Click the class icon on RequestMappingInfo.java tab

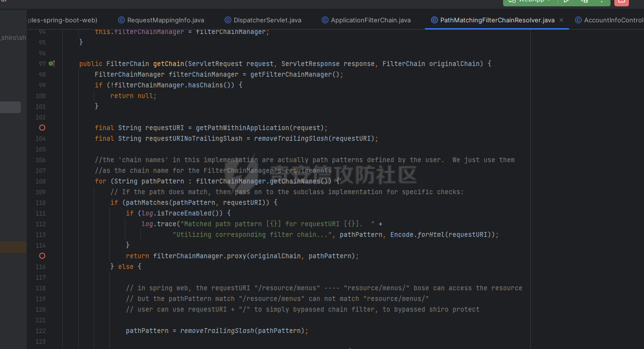pos(122,20)
